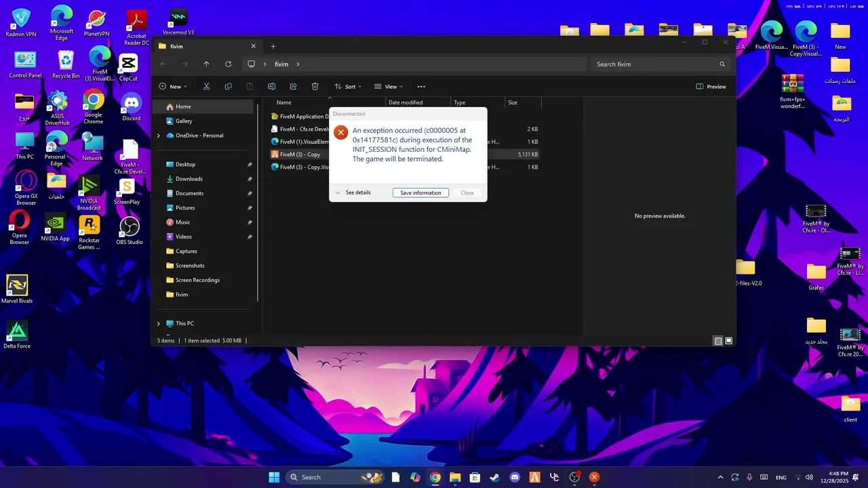The height and width of the screenshot is (488, 868).
Task: Click chevron after fivim in address bar
Action: point(298,64)
